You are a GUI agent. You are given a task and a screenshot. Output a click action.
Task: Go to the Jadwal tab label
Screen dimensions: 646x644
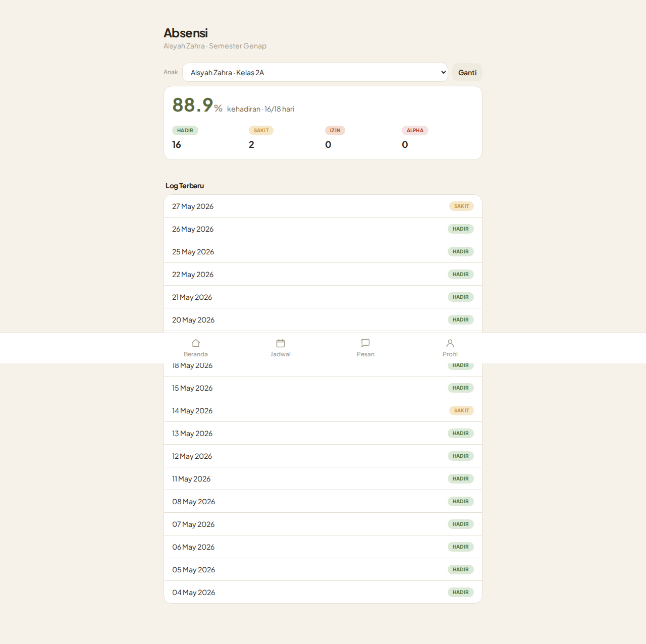(x=281, y=354)
